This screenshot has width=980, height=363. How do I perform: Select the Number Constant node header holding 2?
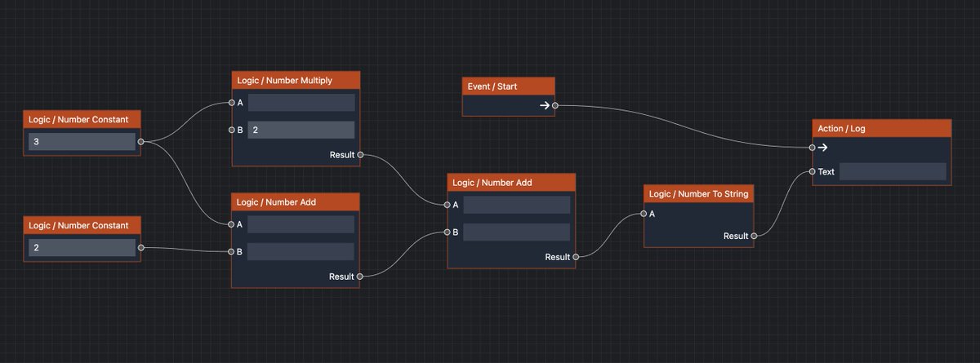pyautogui.click(x=82, y=225)
